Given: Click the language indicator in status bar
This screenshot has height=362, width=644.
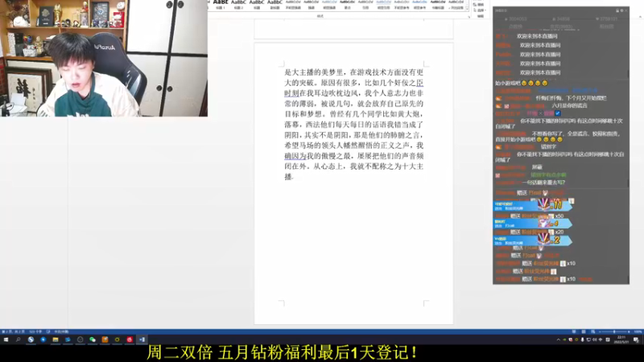Looking at the screenshot, I should click(x=61, y=331).
